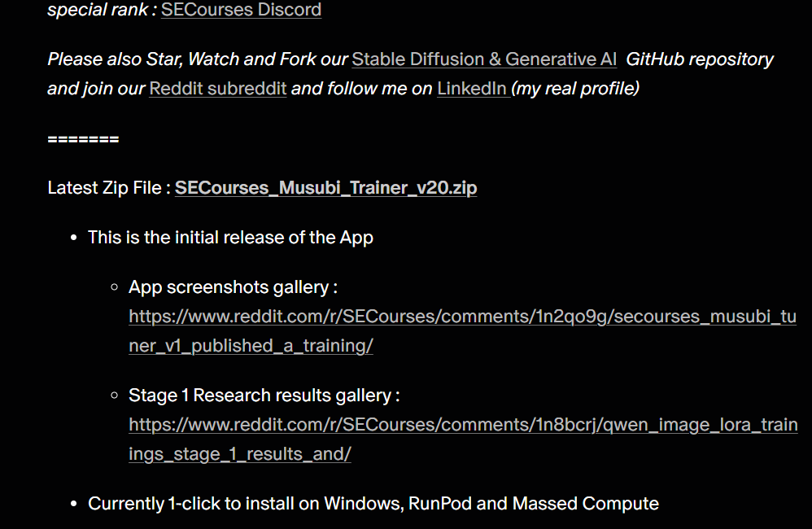The height and width of the screenshot is (529, 812).
Task: Click bullet beside 'This is the initial release'
Action: click(x=73, y=238)
